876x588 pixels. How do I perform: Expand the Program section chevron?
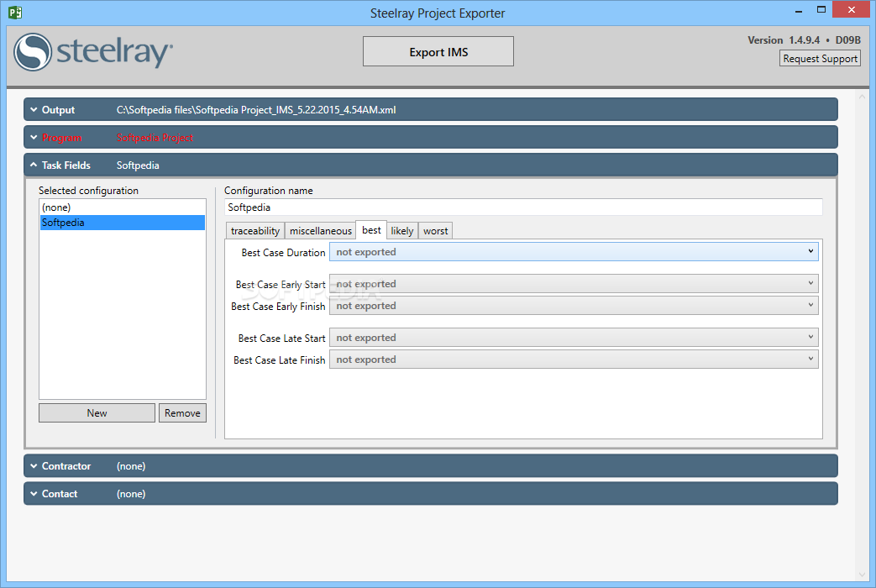[34, 138]
